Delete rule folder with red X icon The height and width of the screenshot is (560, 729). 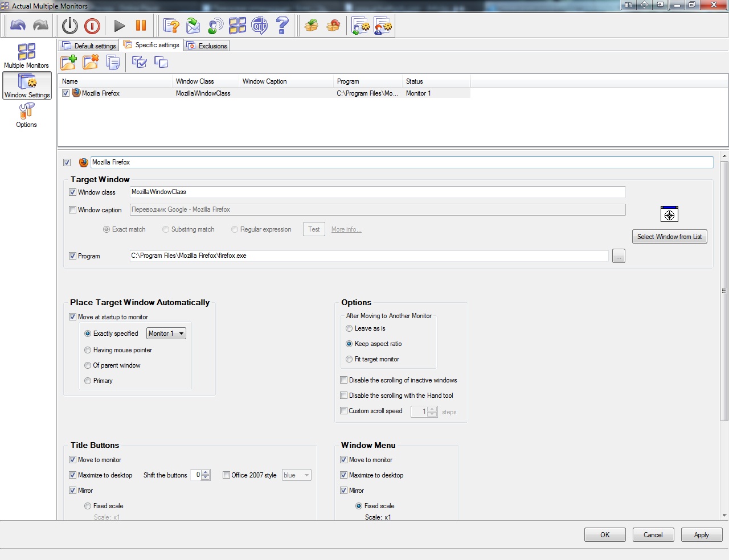pos(91,62)
